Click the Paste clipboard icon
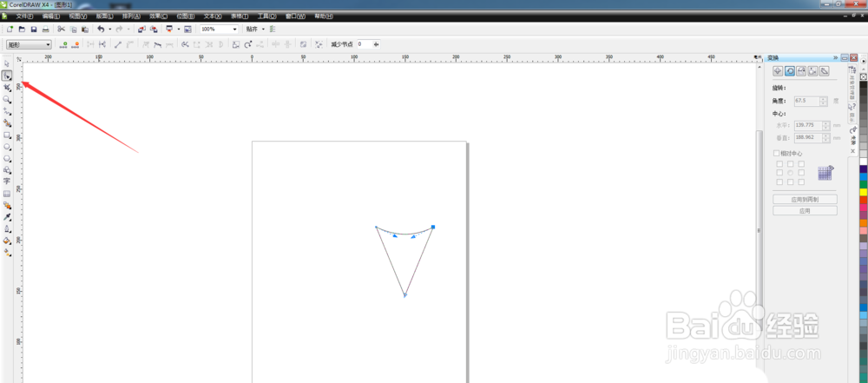Viewport: 868px width, 383px height. (85, 29)
